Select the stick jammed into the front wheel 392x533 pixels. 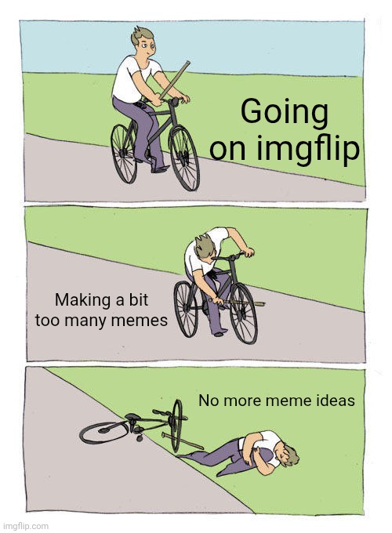click(x=237, y=303)
